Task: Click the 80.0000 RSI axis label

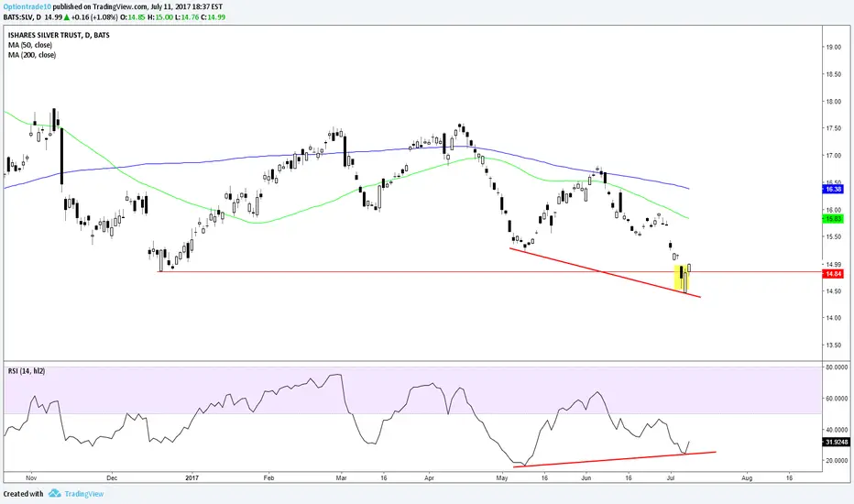Action: pos(838,367)
